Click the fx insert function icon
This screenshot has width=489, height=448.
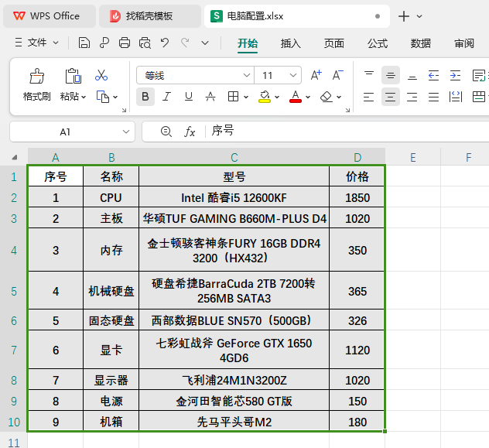coord(190,132)
